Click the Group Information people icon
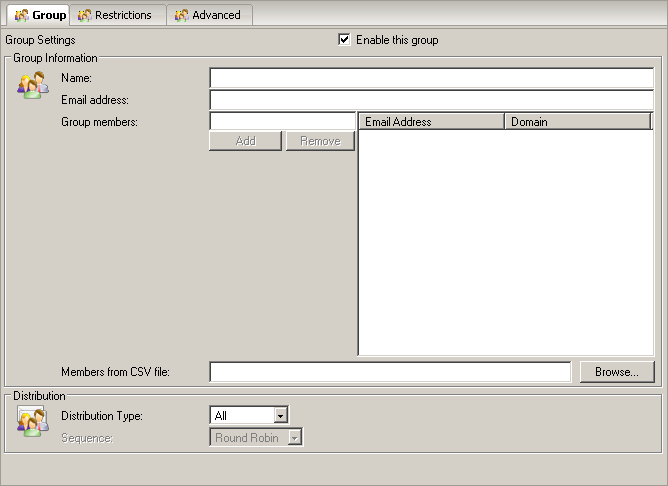The width and height of the screenshot is (668, 486). [x=32, y=86]
